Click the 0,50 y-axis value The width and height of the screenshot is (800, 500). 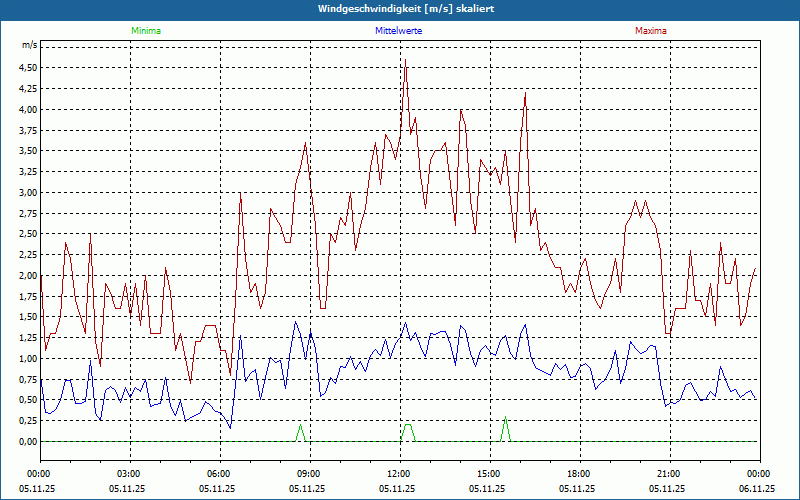(x=28, y=400)
